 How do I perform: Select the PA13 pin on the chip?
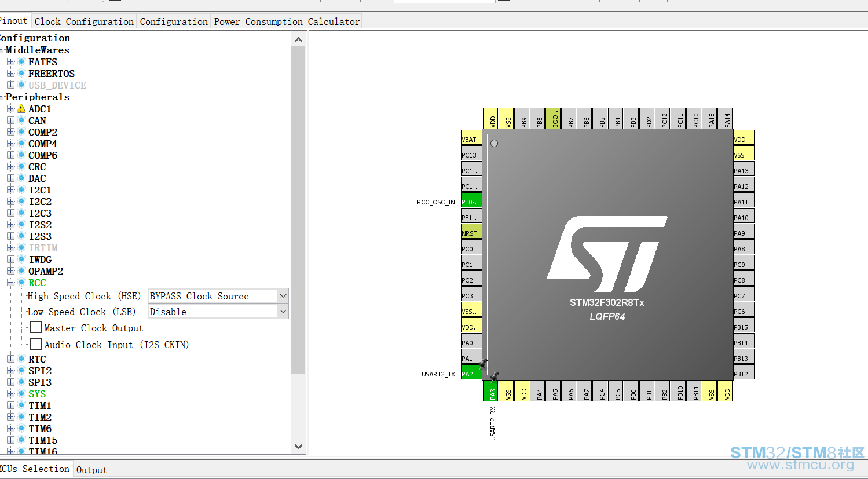click(x=744, y=170)
